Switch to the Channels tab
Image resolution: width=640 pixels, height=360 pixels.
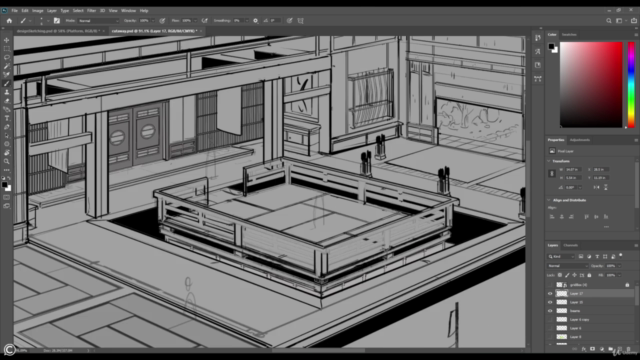(571, 245)
